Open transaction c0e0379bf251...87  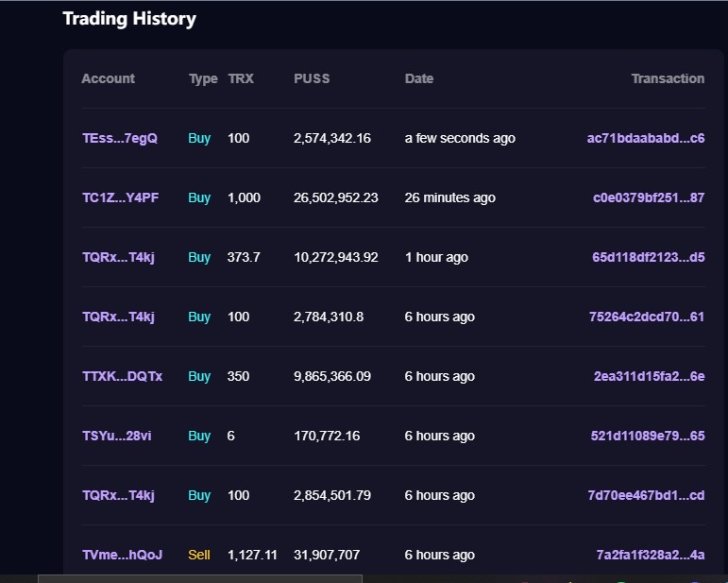tap(648, 197)
